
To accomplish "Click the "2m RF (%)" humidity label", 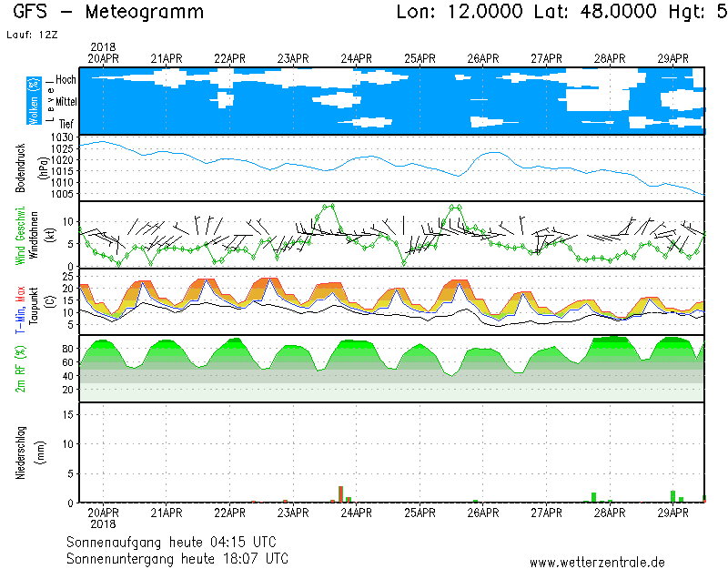I will pyautogui.click(x=20, y=369).
